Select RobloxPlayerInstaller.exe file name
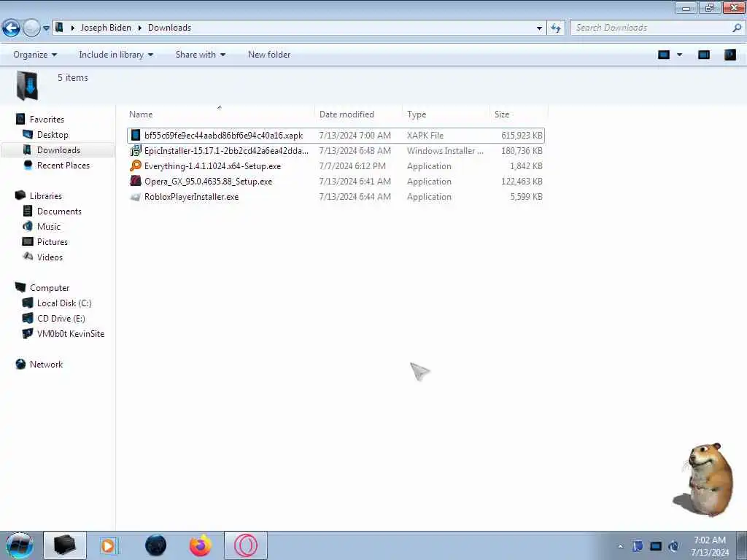 click(192, 197)
